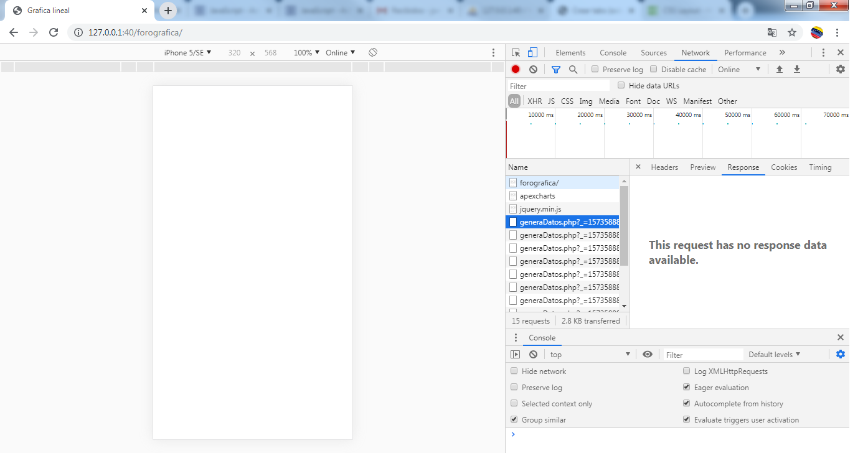Open device toolbar more options

(x=494, y=53)
